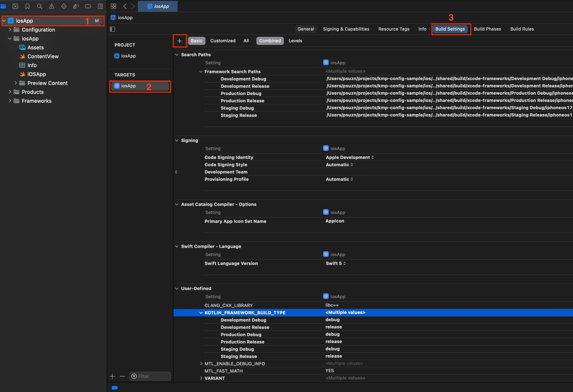The height and width of the screenshot is (392, 573).
Task: Open the Issue navigator warning icon
Action: point(52,6)
